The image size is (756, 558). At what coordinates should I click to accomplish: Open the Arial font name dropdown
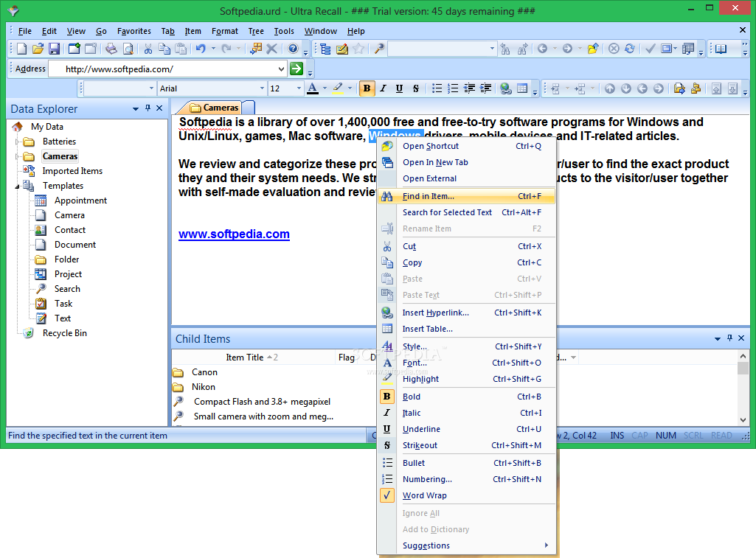(263, 88)
